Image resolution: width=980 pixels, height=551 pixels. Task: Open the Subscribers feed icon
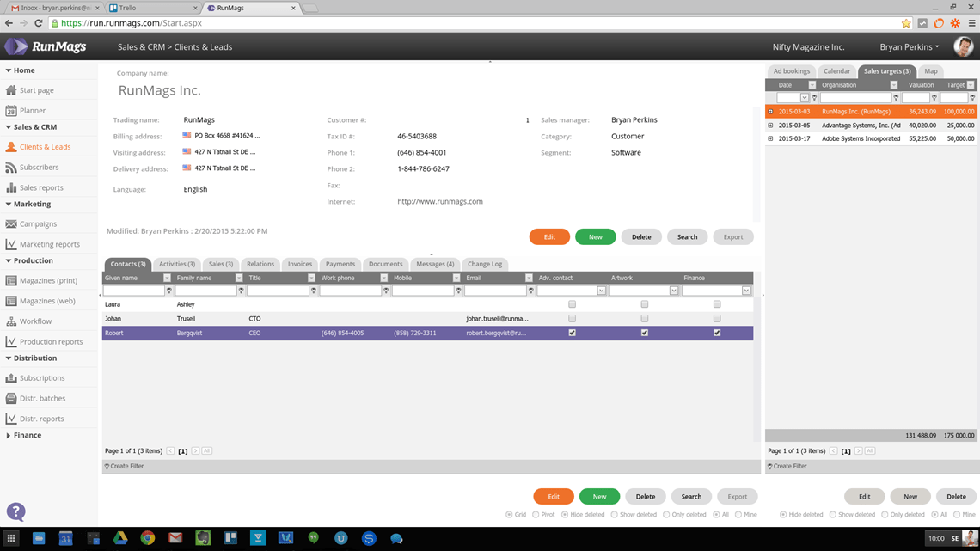(x=10, y=168)
